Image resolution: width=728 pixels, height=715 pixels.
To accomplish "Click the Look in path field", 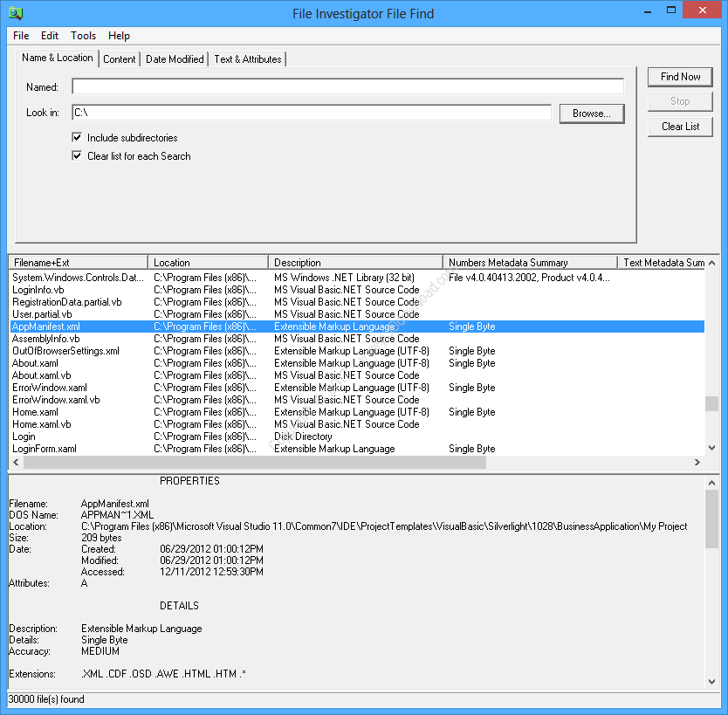I will 311,113.
